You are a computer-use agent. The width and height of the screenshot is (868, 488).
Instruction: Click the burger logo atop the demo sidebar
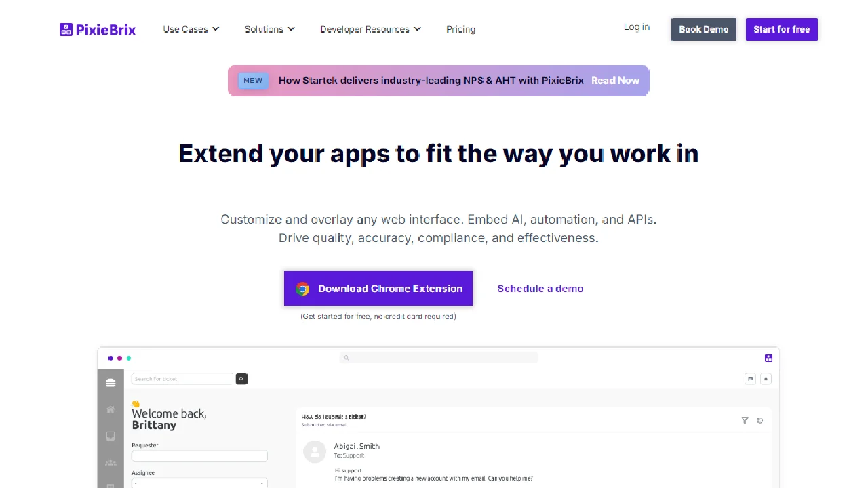[111, 383]
